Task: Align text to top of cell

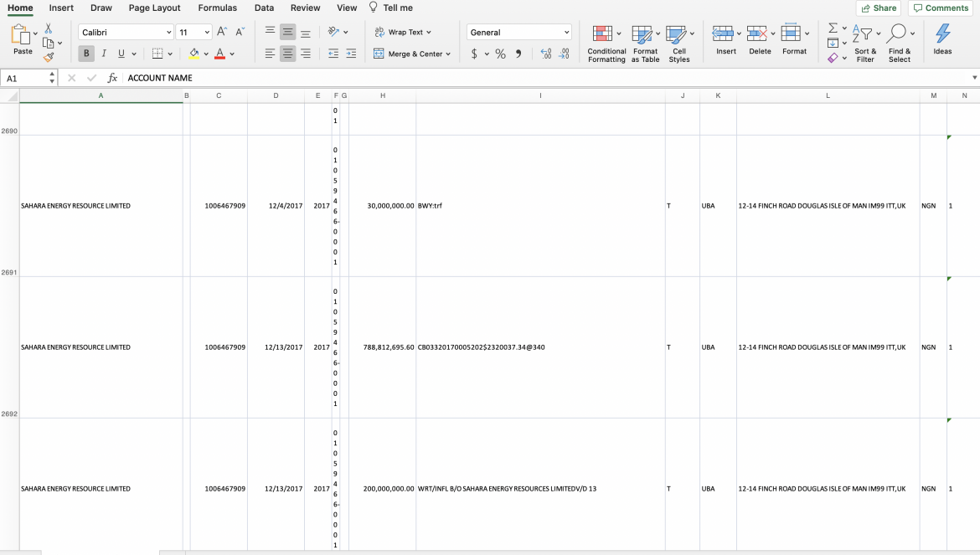Action: (x=270, y=32)
